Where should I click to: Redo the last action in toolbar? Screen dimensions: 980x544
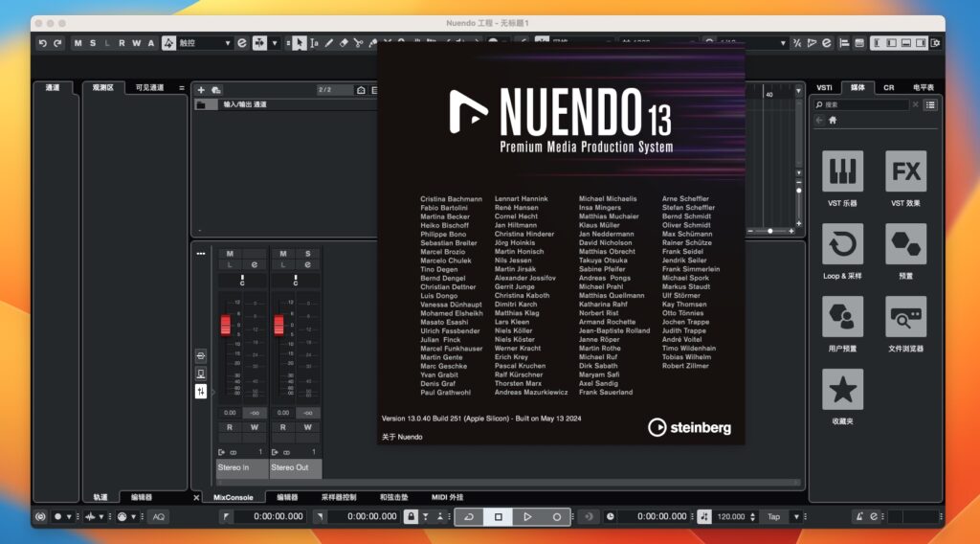(57, 43)
